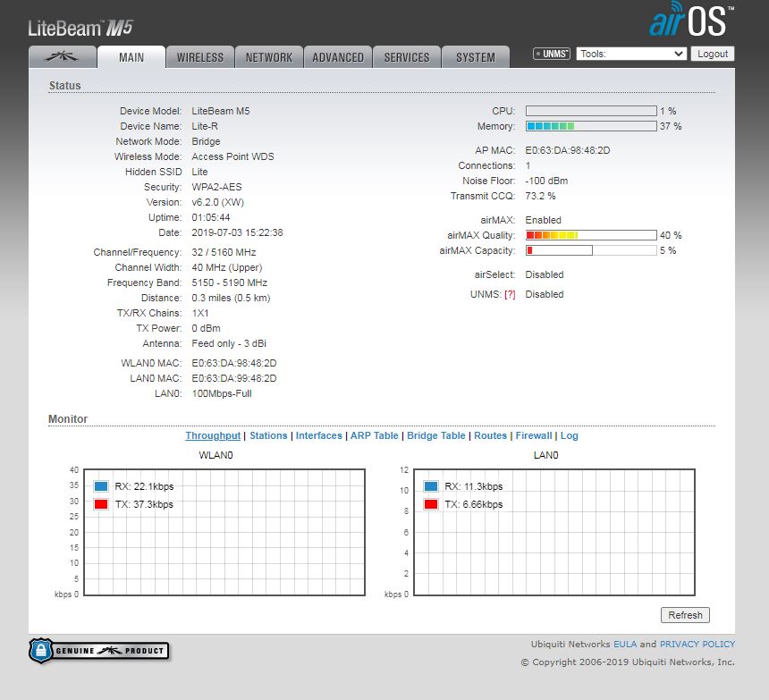View the Firewall monitor
Image resolution: width=769 pixels, height=700 pixels.
[534, 435]
